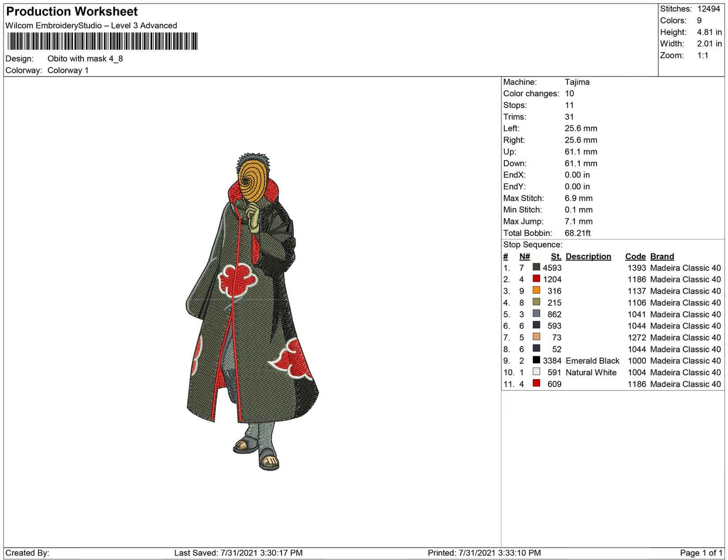This screenshot has height=560, width=728.
Task: Click the Stitches value 12494
Action: point(708,9)
